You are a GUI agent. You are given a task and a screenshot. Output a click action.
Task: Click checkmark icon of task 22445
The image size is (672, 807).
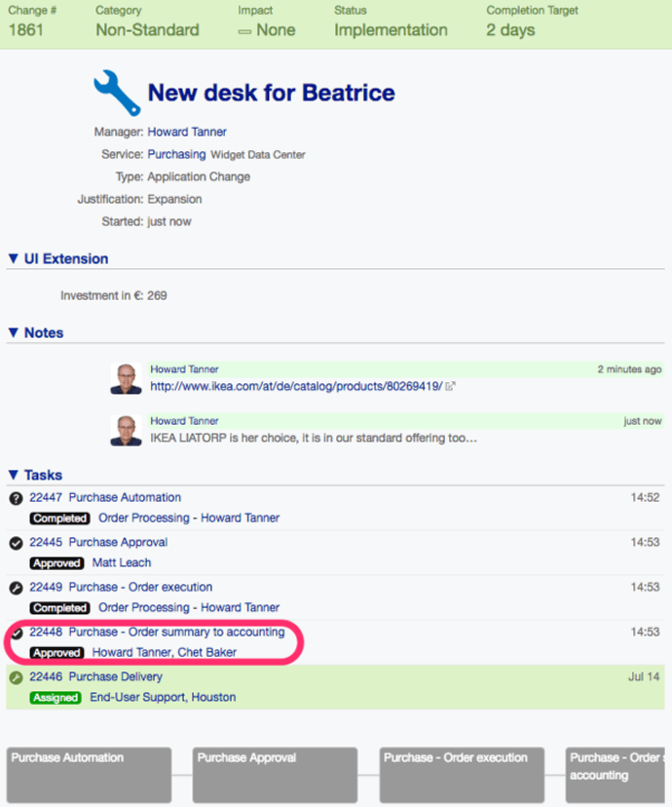[x=16, y=543]
